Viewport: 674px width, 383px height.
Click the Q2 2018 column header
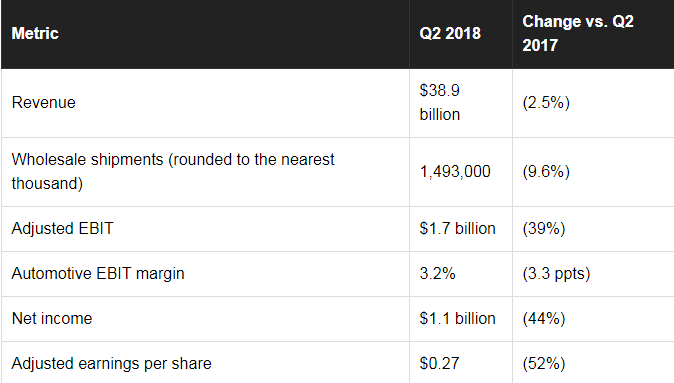click(450, 34)
